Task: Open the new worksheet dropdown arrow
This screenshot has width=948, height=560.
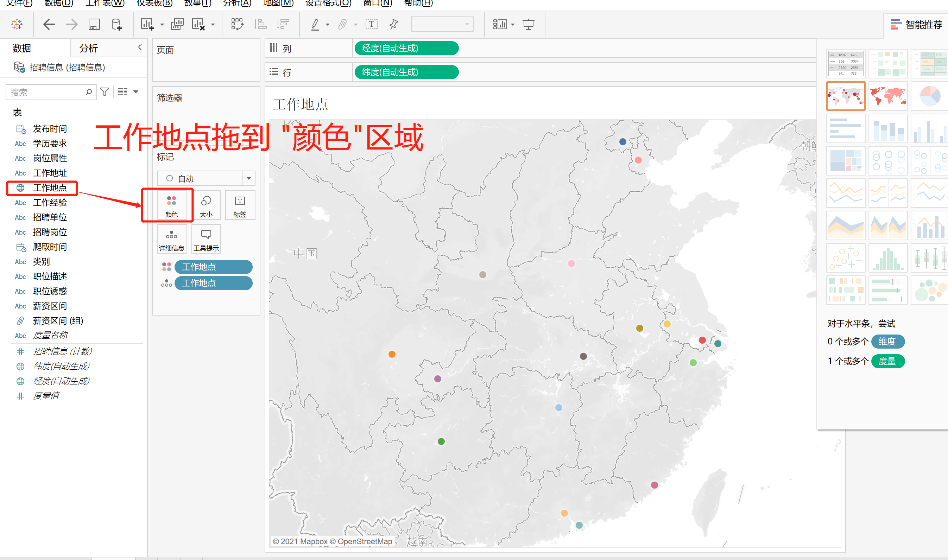Action: coord(162,25)
